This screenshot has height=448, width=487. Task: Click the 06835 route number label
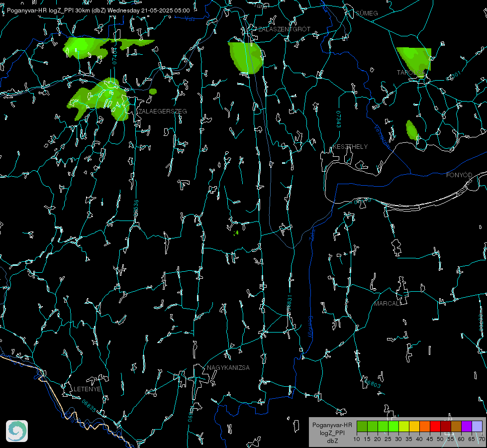(x=89, y=406)
